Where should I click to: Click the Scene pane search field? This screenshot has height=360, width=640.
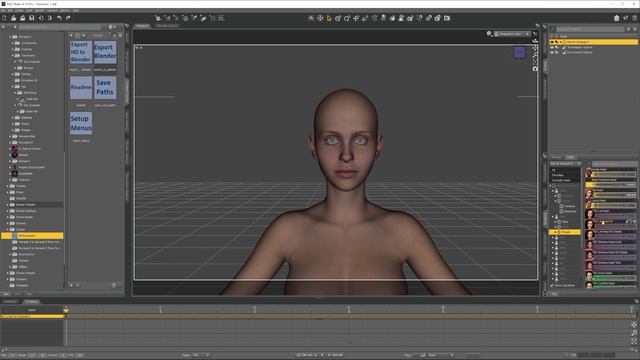point(590,29)
